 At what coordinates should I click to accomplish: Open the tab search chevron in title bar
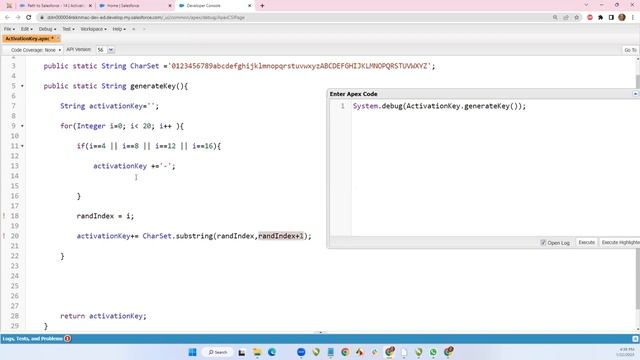(587, 5)
